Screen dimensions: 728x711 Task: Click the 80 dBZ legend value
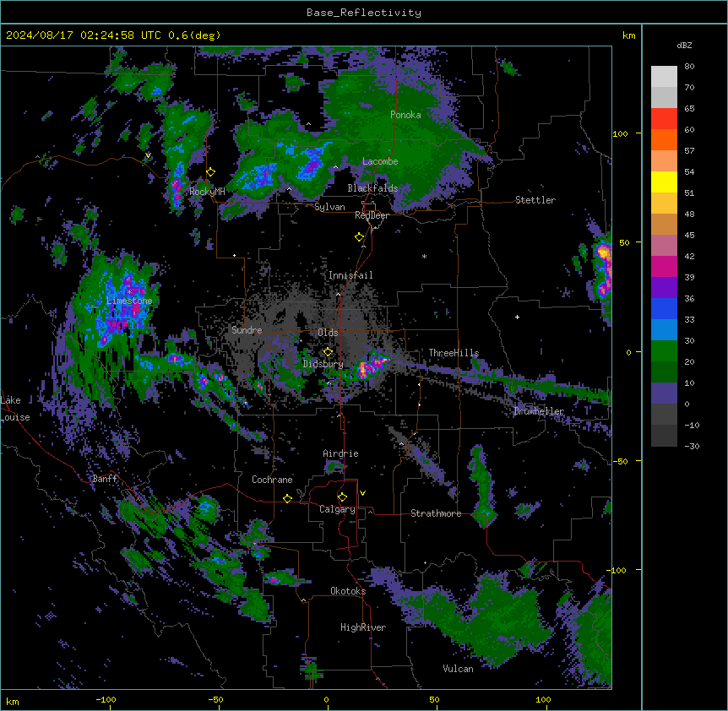[689, 67]
